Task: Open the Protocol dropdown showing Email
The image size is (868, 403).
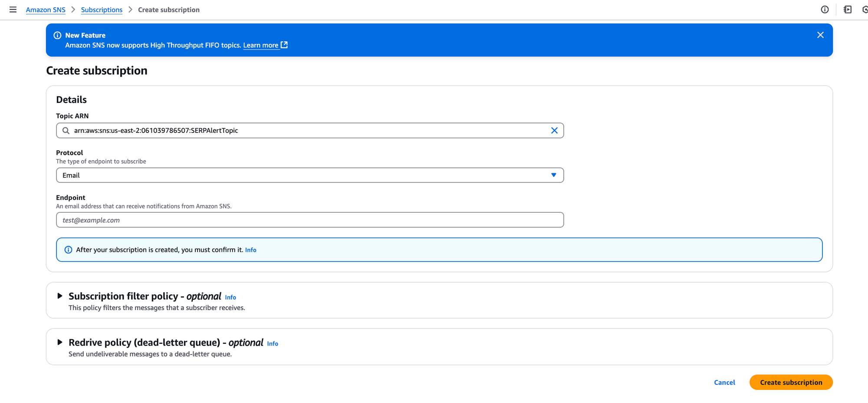Action: click(310, 175)
